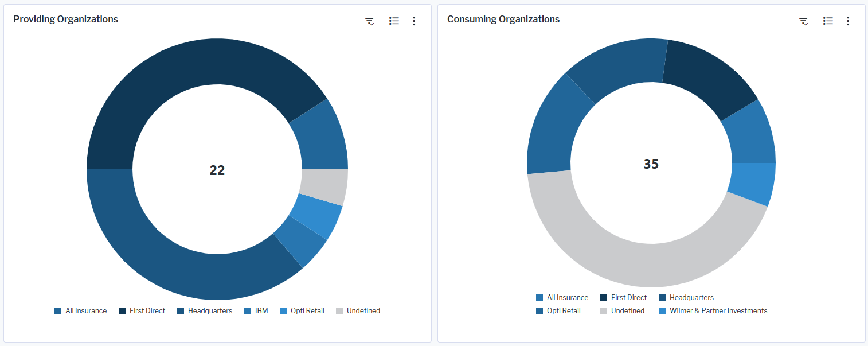
Task: Click the Providing Organizations panel title
Action: 66,19
